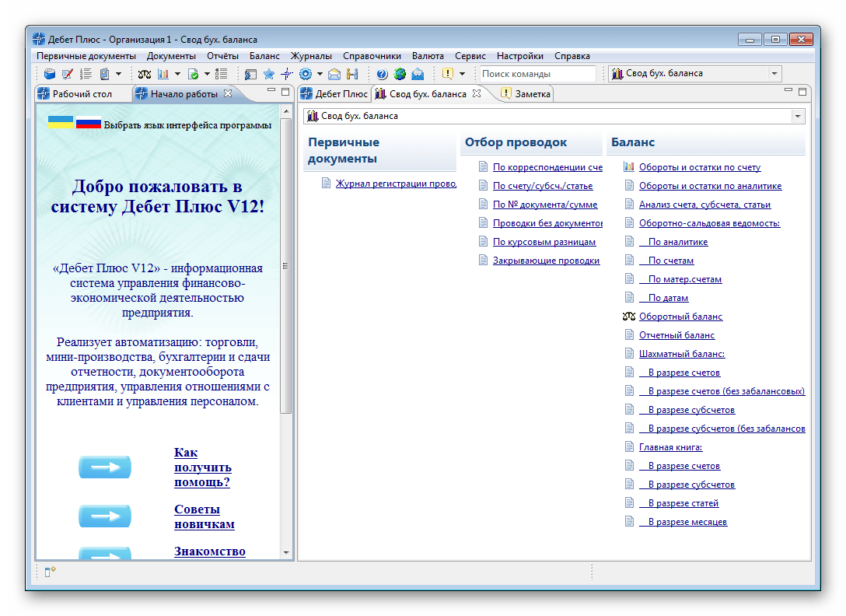
Task: Click the yellow exclamation note toolbar icon
Action: click(447, 73)
